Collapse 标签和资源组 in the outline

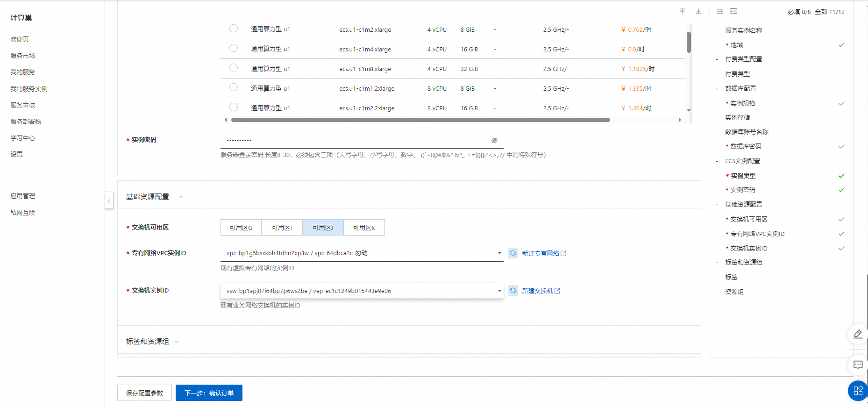pos(717,263)
